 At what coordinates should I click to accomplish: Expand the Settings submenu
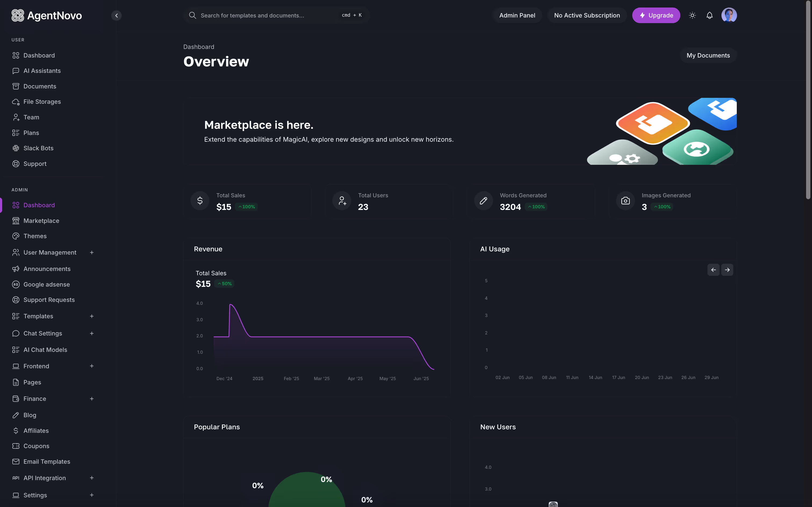click(91, 495)
